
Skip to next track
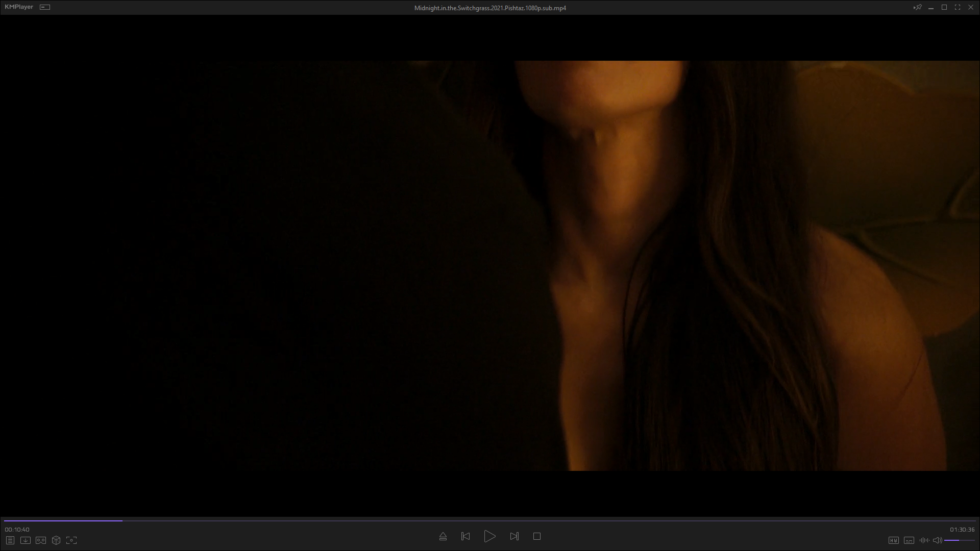pos(514,536)
